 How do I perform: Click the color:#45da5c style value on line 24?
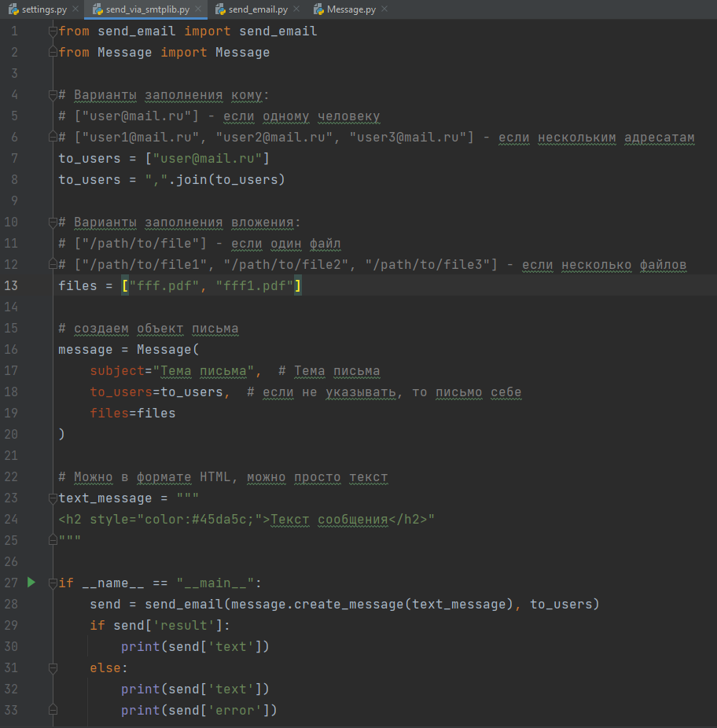pos(199,519)
